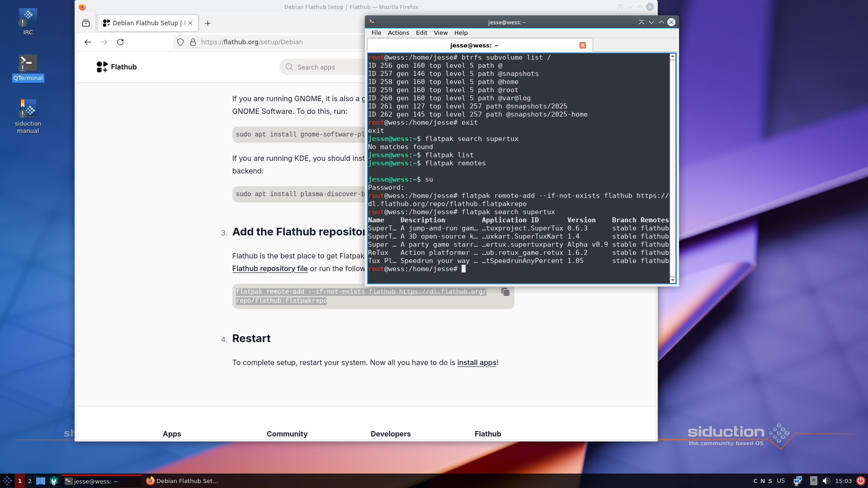Open the install apps link

coord(477,362)
